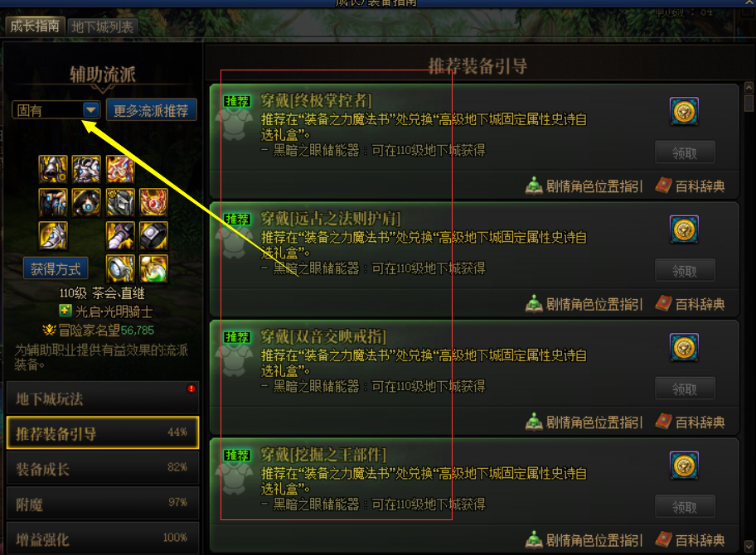This screenshot has width=756, height=555.
Task: Click 领取 button for 终极掌控者 entry
Action: pos(685,152)
